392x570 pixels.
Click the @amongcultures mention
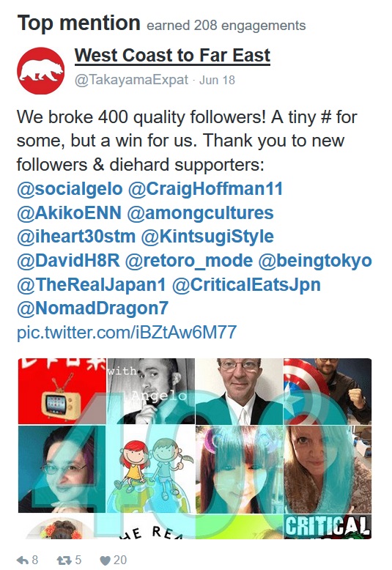[x=200, y=213]
